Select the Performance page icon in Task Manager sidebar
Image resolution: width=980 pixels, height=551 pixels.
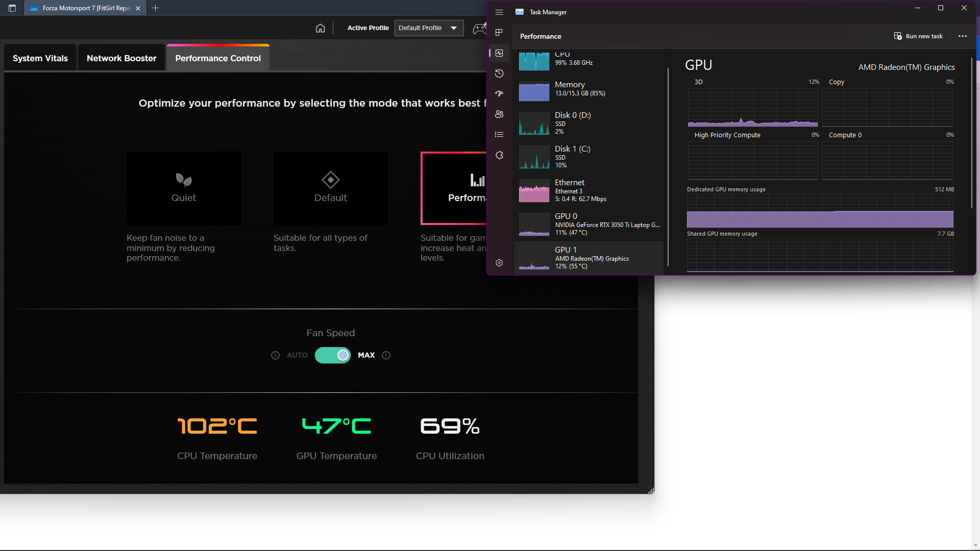click(x=499, y=53)
